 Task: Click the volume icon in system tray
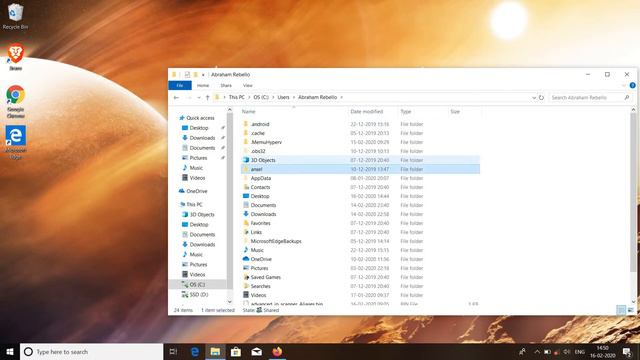567,351
